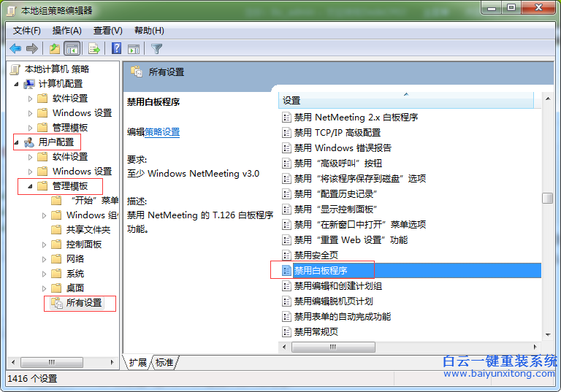The height and width of the screenshot is (392, 561).
Task: Sort by the 设置 column header
Action: pos(405,101)
